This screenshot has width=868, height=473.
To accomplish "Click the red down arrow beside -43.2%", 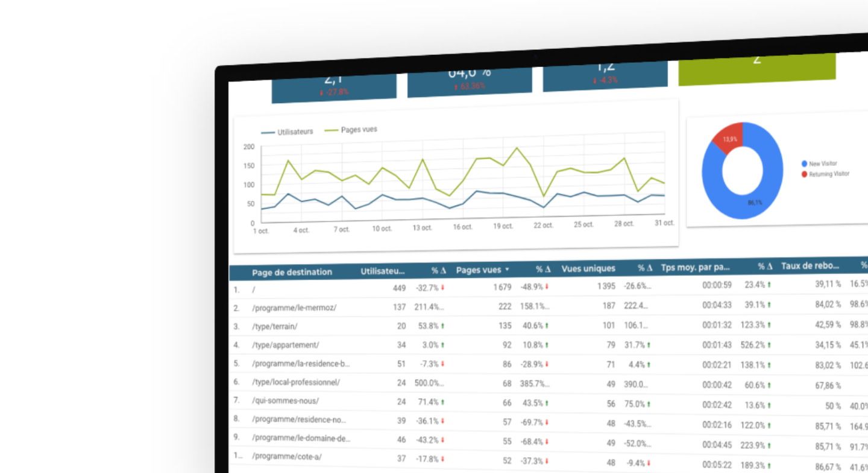I will (443, 440).
